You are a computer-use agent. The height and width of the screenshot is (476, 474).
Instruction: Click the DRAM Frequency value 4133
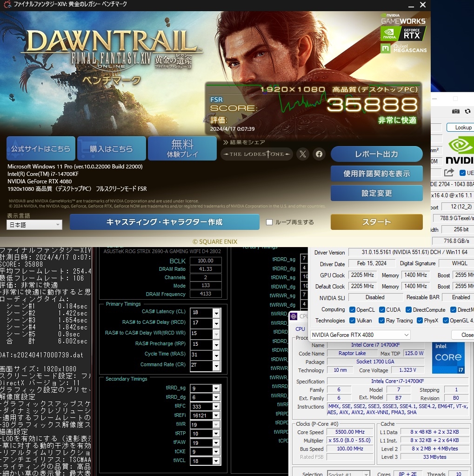[206, 294]
